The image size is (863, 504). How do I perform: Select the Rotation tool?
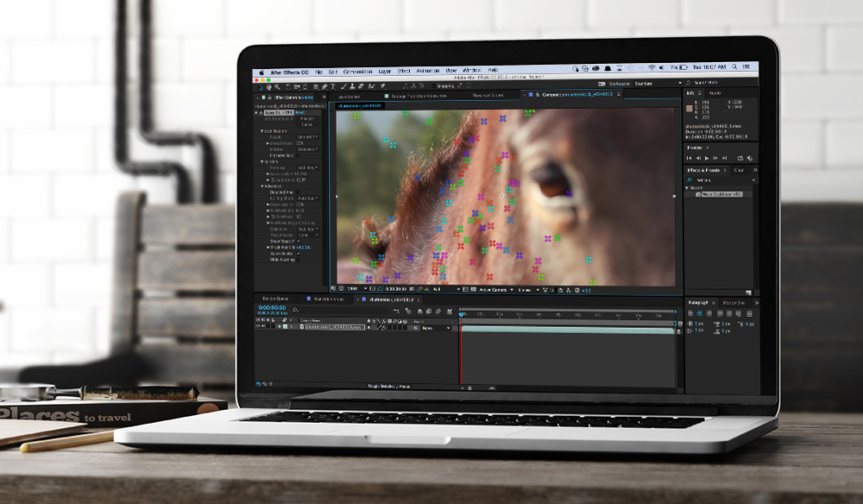point(287,85)
